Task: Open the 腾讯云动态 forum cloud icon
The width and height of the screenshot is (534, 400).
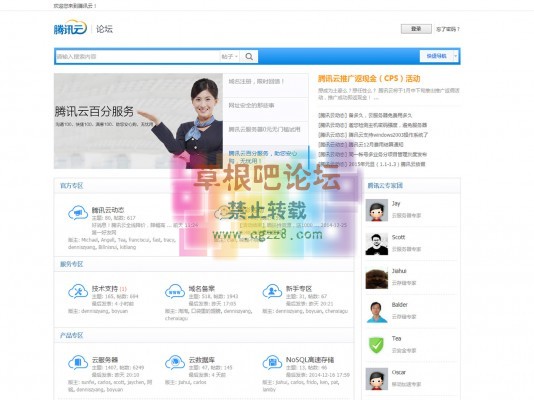Action: tap(78, 213)
